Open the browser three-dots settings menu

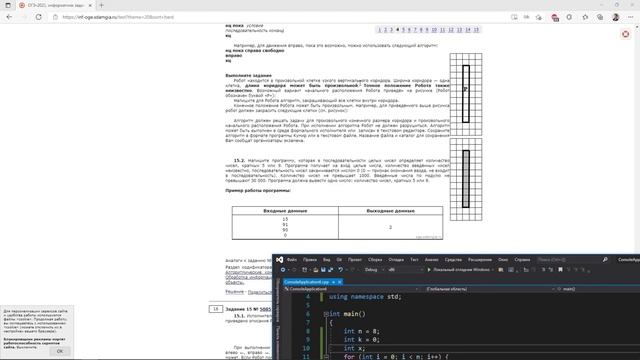(x=631, y=17)
